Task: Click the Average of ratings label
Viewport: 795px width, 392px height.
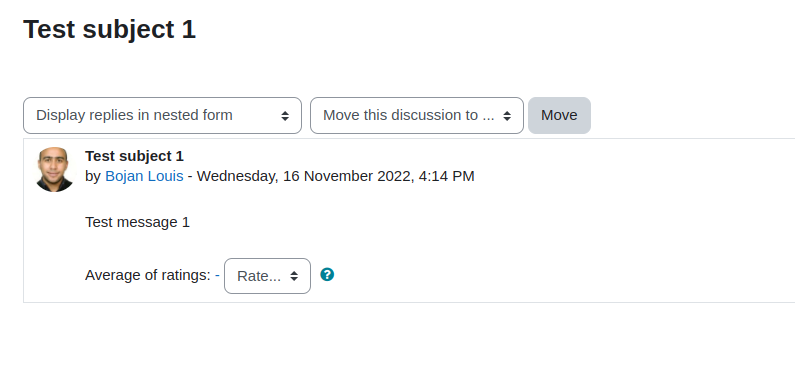Action: [x=148, y=275]
